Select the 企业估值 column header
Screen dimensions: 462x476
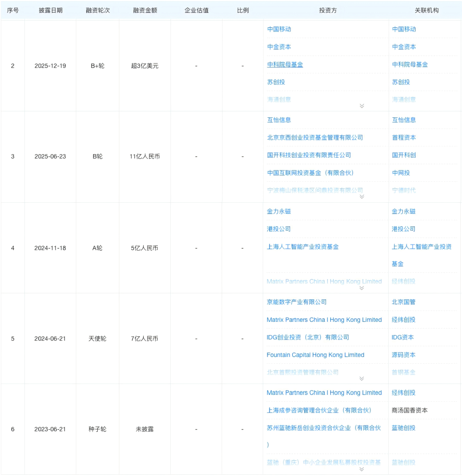pos(196,10)
